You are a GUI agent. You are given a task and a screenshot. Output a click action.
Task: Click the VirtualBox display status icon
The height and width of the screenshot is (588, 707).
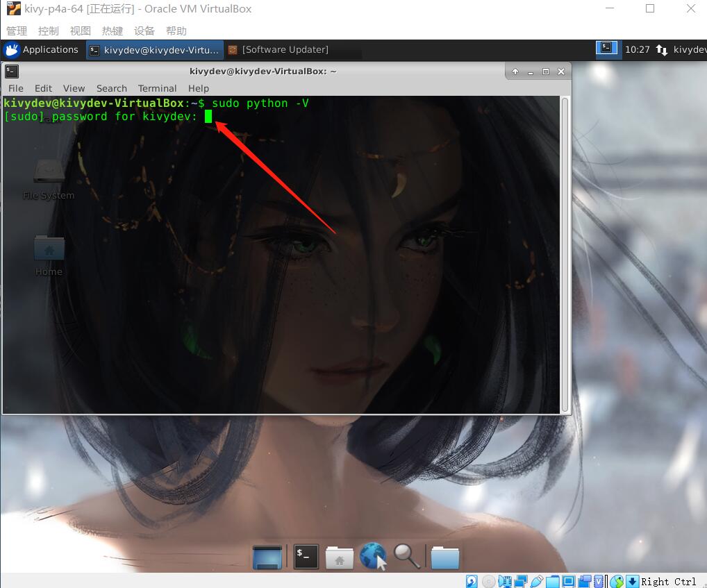[x=569, y=581]
